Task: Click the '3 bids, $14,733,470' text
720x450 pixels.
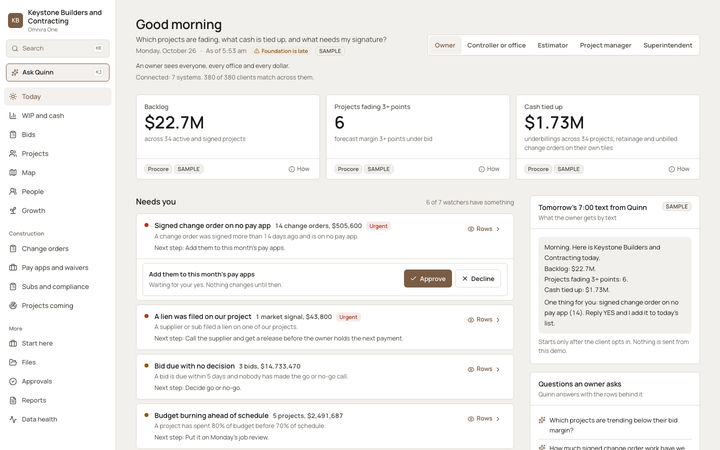Action: [x=270, y=366]
